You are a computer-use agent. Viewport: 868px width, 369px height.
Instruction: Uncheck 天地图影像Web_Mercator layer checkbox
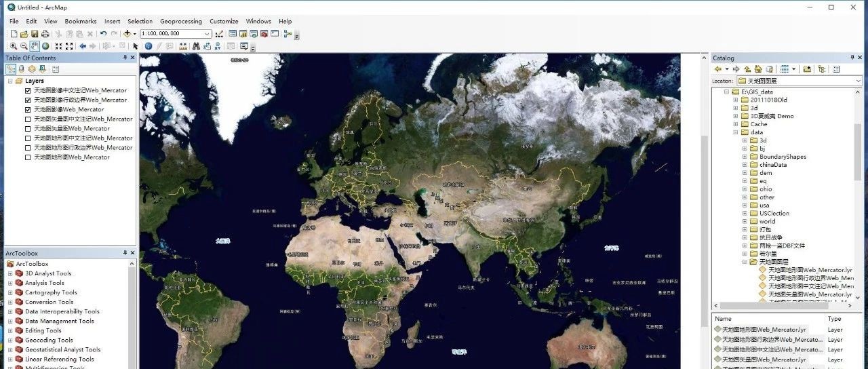(28, 109)
